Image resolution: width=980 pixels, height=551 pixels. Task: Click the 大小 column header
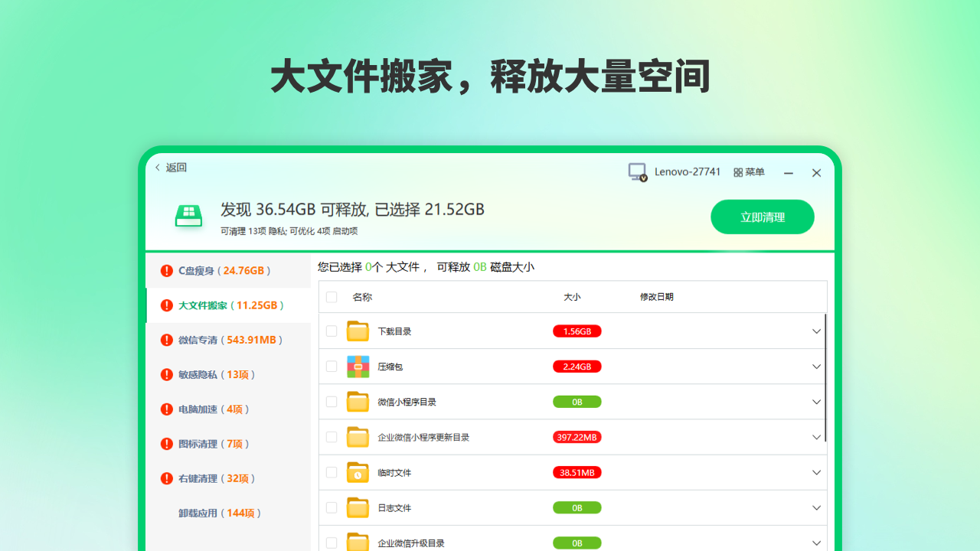point(573,297)
